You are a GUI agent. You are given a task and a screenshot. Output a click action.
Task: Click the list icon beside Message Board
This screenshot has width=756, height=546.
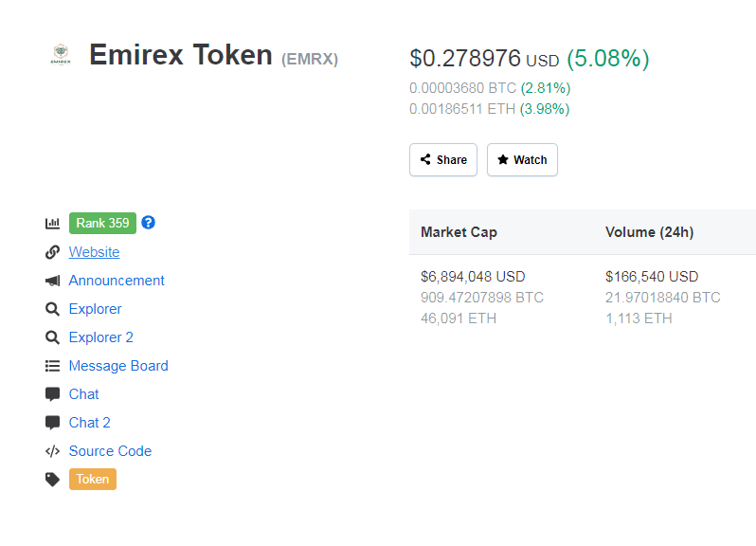[x=52, y=366]
